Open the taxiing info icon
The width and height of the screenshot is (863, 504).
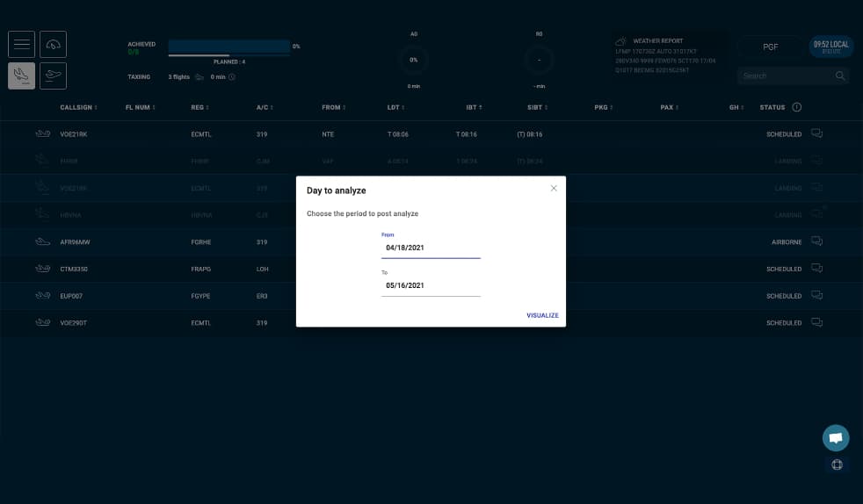click(x=232, y=77)
